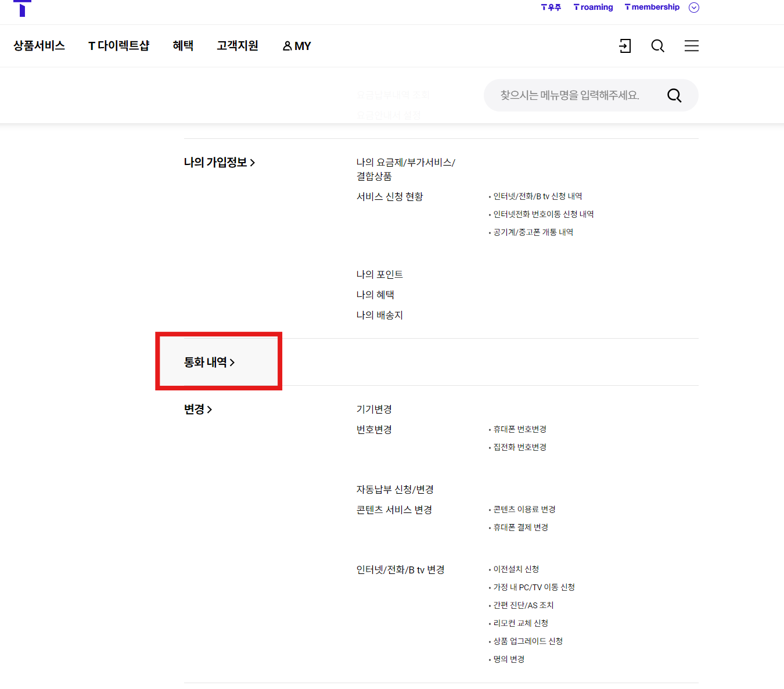Open 상품 업그레이드 신청
The image size is (784, 689).
[528, 641]
